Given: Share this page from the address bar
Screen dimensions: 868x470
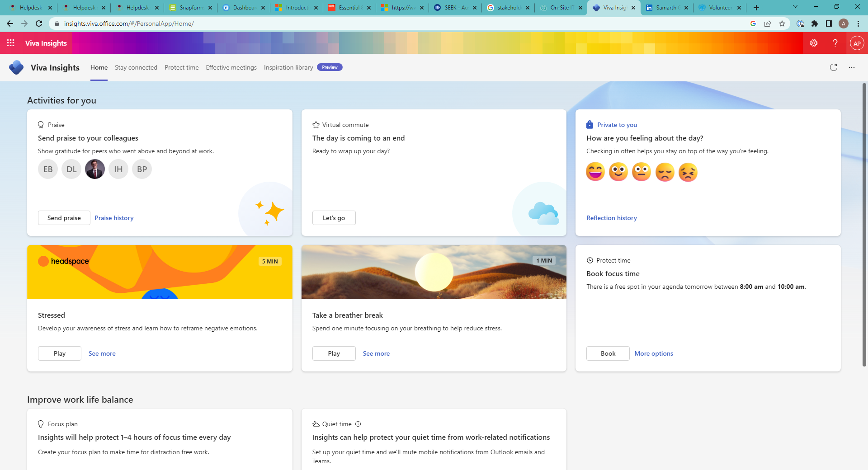Looking at the screenshot, I should [x=768, y=23].
